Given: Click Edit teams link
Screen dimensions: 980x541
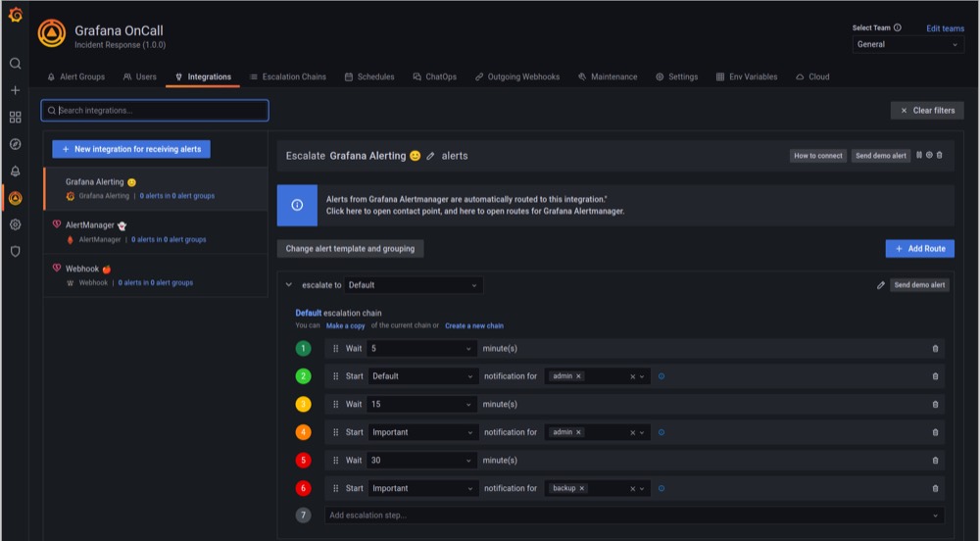Looking at the screenshot, I should tap(945, 28).
